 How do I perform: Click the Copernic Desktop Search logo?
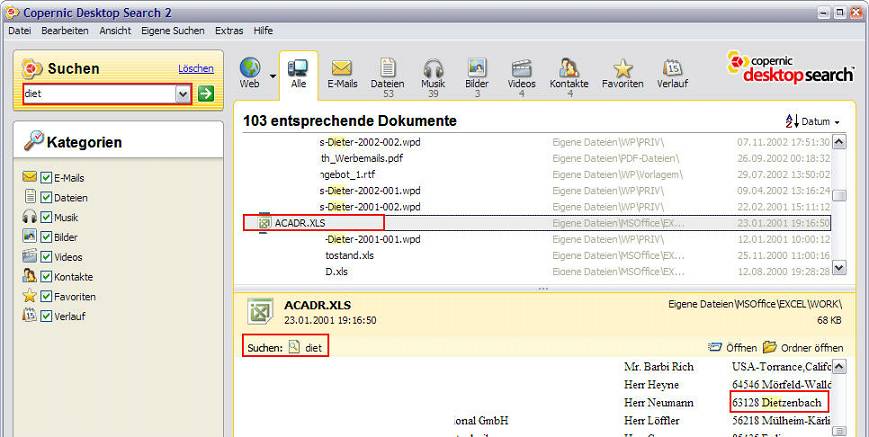789,68
